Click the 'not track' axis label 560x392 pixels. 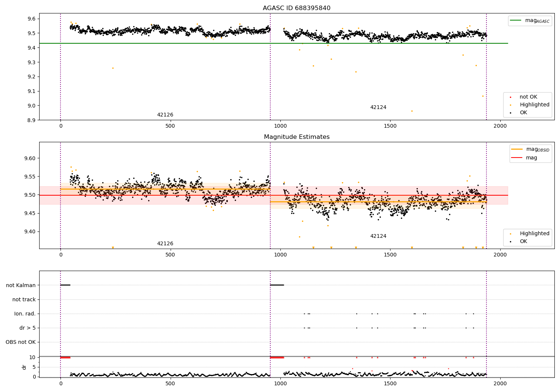coord(24,299)
